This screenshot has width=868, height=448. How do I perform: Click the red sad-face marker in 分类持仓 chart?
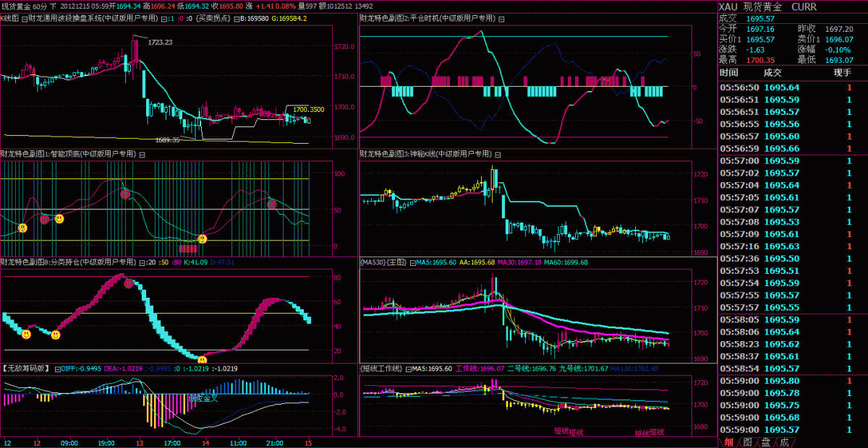(x=129, y=283)
